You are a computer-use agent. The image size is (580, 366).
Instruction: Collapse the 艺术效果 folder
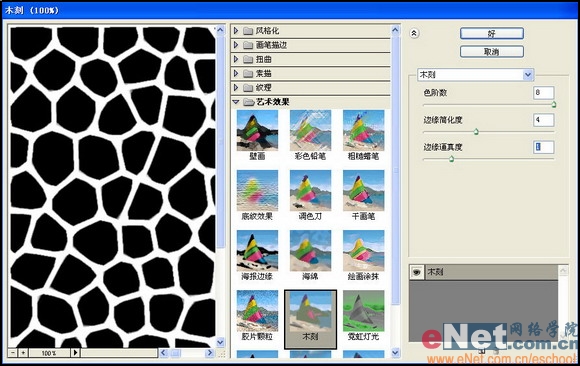pos(236,102)
